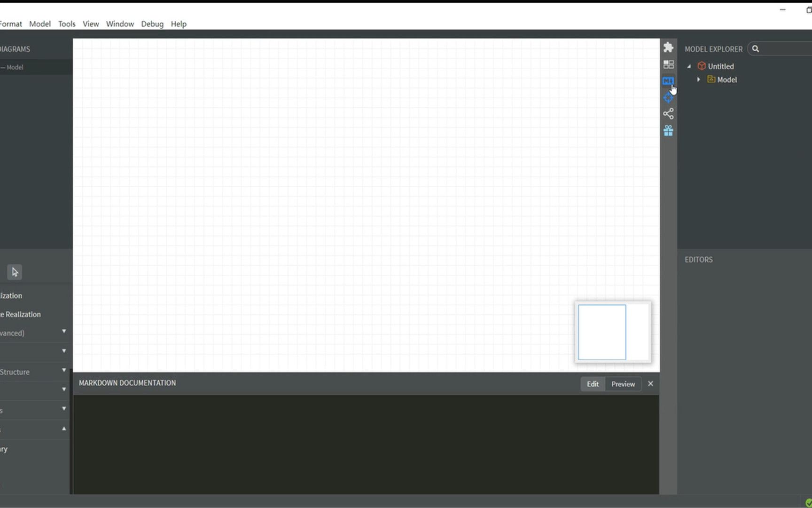Click the blue diamond sidebar icon
This screenshot has width=812, height=508.
[669, 97]
